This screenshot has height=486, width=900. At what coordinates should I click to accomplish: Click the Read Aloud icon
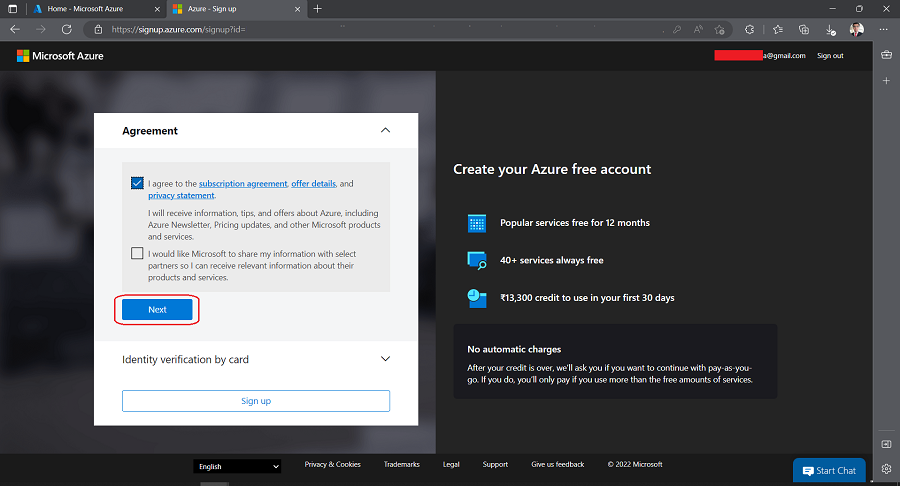[697, 30]
